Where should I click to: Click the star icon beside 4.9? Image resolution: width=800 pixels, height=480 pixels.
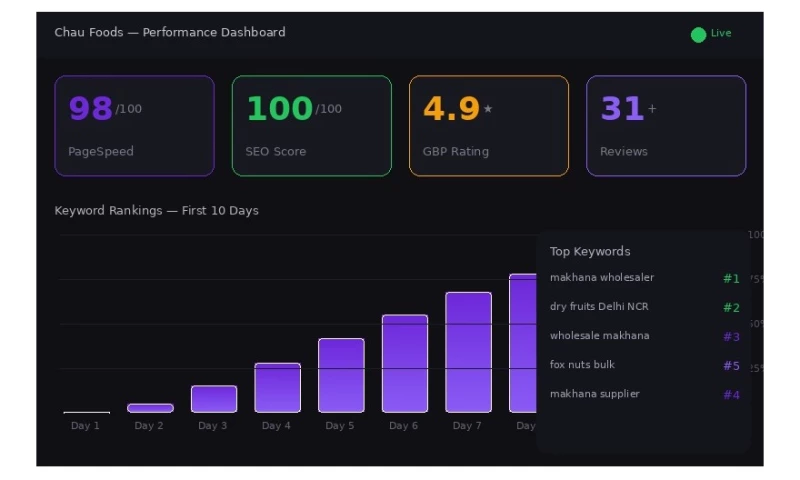[488, 109]
